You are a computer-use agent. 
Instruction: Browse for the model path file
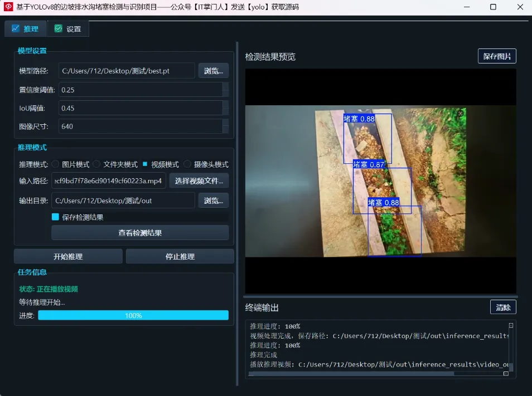coord(214,71)
